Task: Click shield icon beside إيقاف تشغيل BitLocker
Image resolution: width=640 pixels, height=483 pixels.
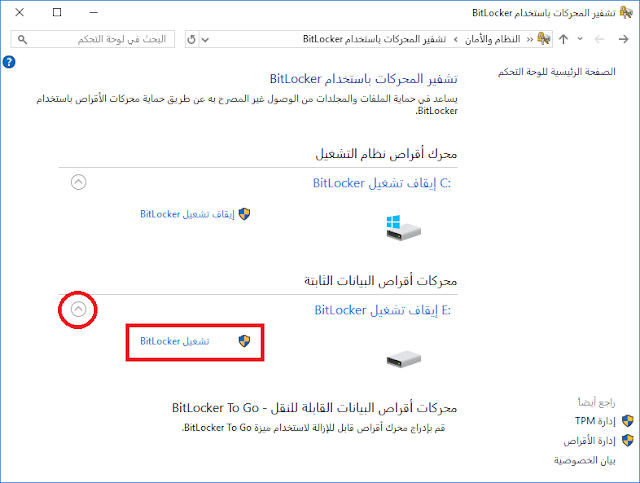Action: [x=244, y=214]
